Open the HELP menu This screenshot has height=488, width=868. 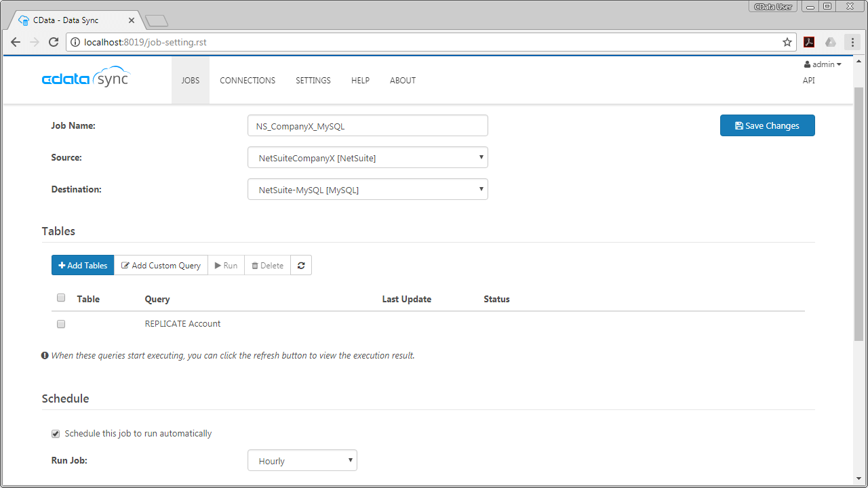click(x=360, y=80)
